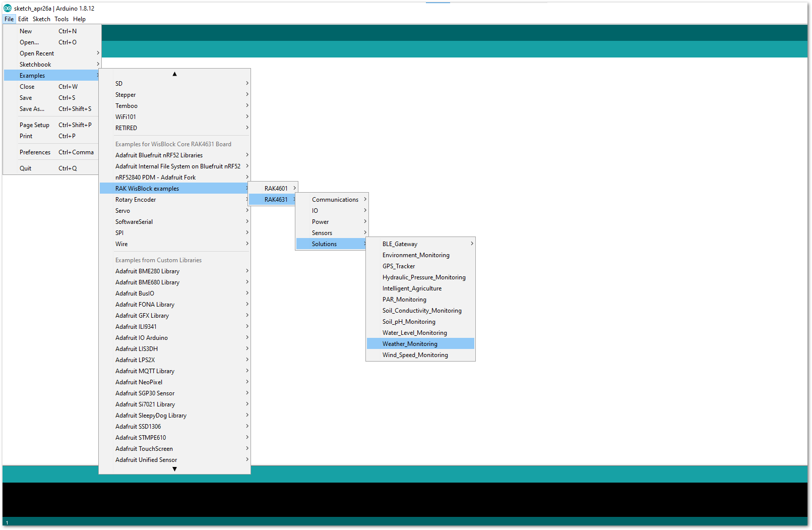Click Save in the File menu

point(52,98)
